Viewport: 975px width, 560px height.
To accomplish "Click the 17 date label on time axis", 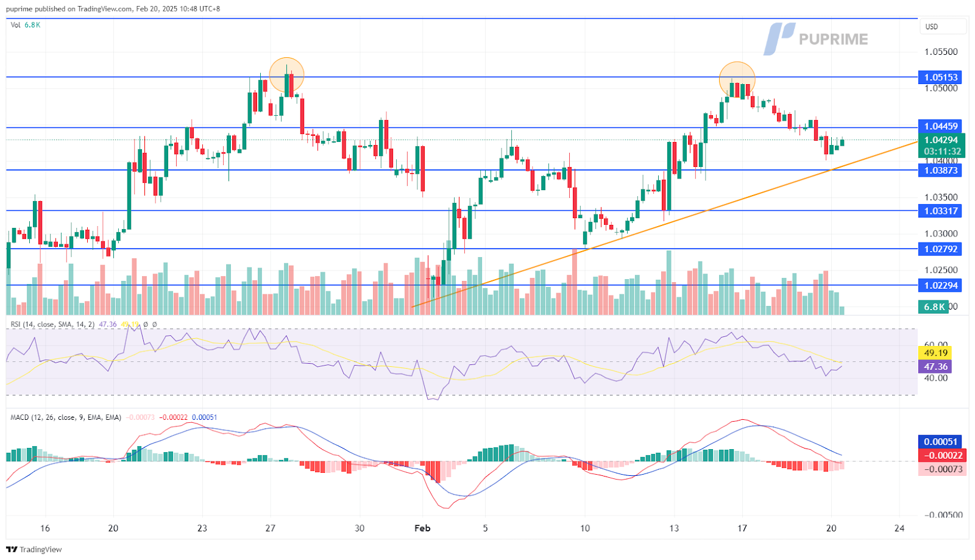I will [x=742, y=528].
